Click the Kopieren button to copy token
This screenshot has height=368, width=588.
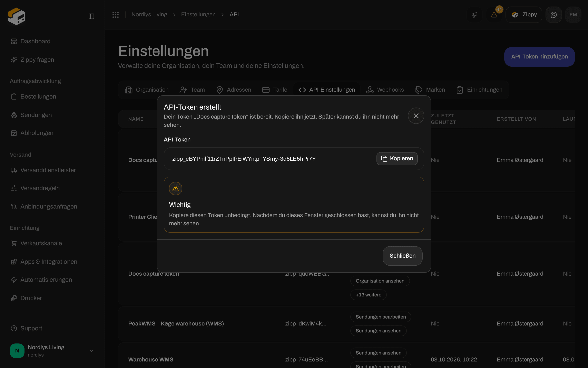(397, 159)
